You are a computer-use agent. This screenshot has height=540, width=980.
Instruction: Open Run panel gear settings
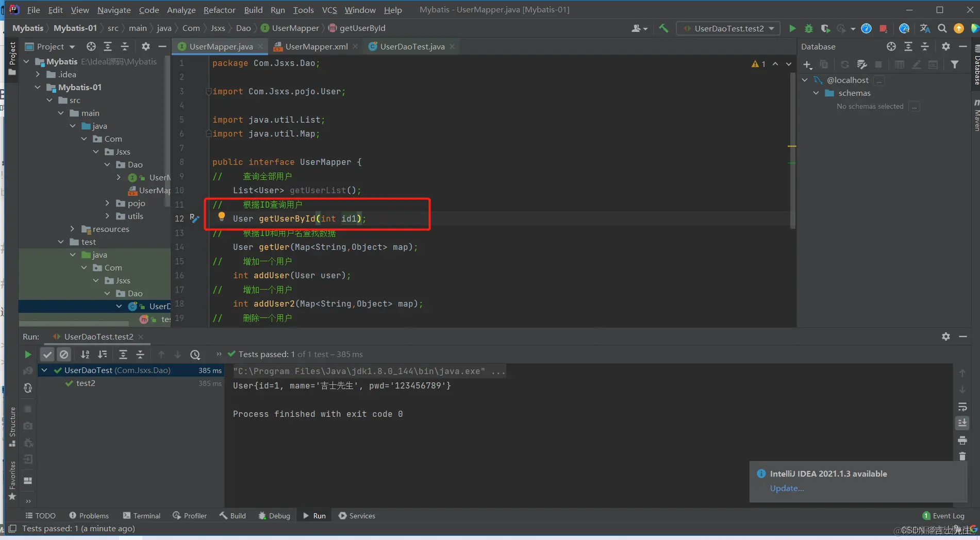coord(945,336)
